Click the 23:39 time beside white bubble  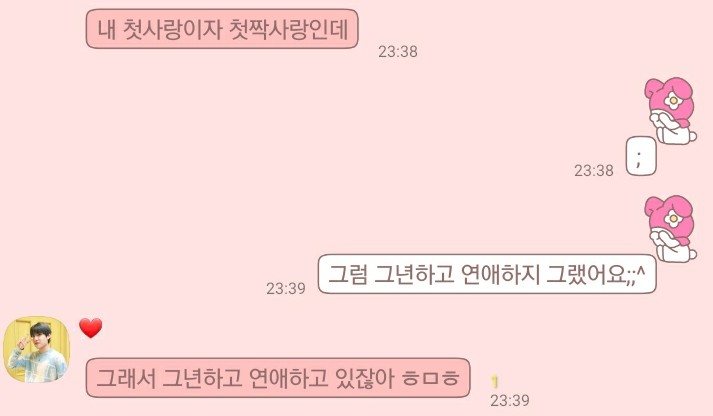pyautogui.click(x=286, y=288)
